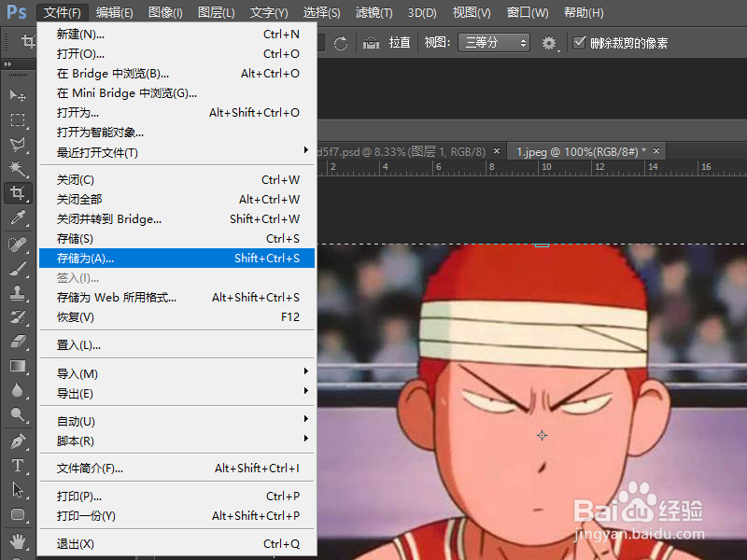The width and height of the screenshot is (747, 560).
Task: Open the 3D(D) menu
Action: pyautogui.click(x=422, y=12)
